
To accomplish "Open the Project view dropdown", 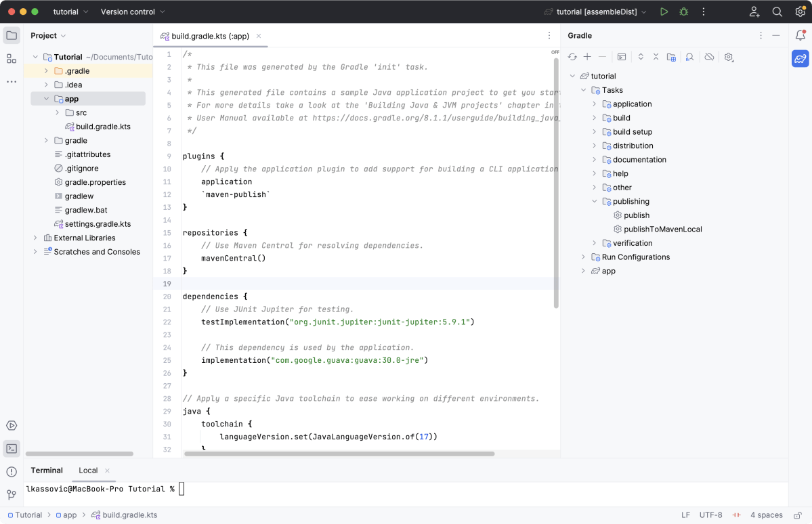I will pyautogui.click(x=48, y=36).
